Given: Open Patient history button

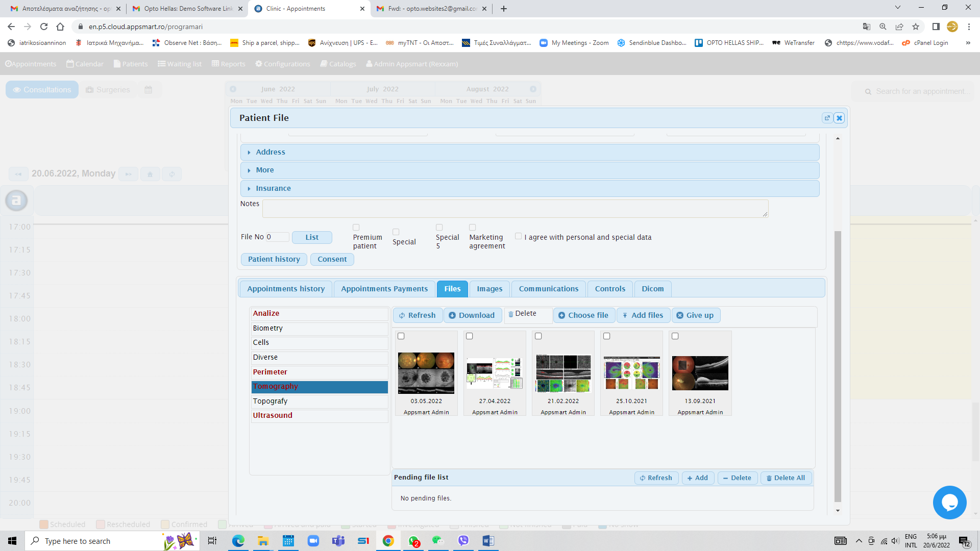Looking at the screenshot, I should tap(274, 259).
